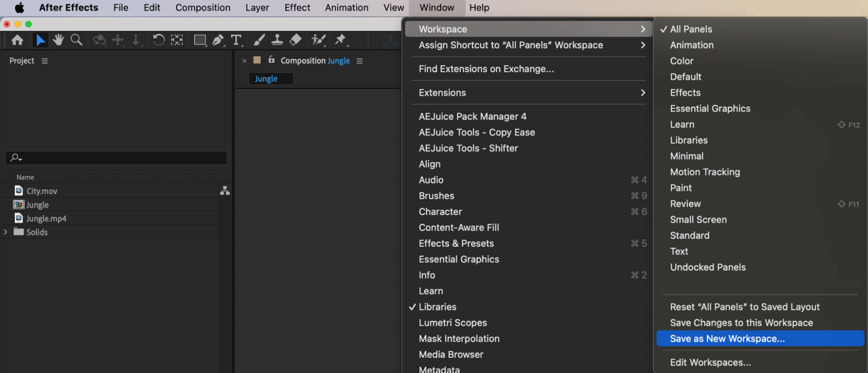Open the Effect menu
The height and width of the screenshot is (373, 868).
point(297,8)
